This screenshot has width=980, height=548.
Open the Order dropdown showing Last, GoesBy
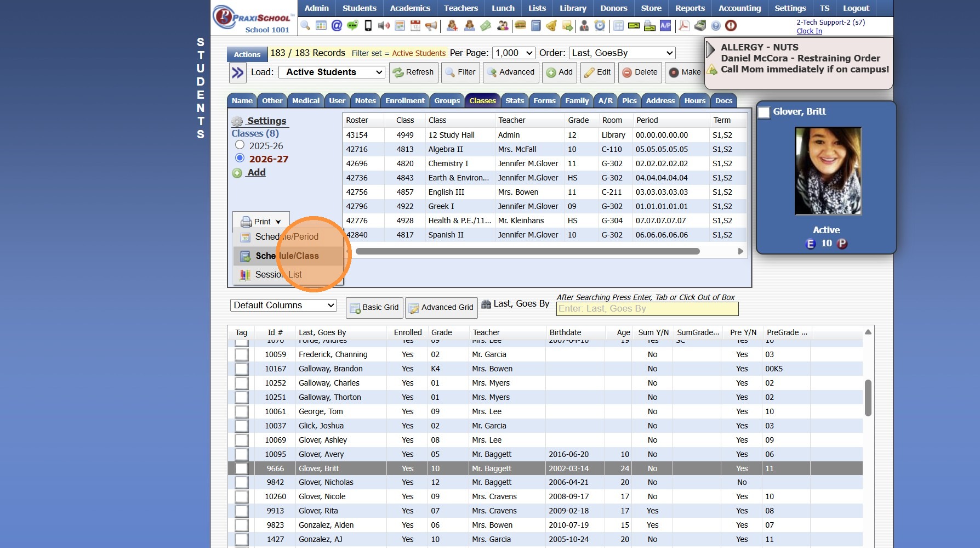622,53
